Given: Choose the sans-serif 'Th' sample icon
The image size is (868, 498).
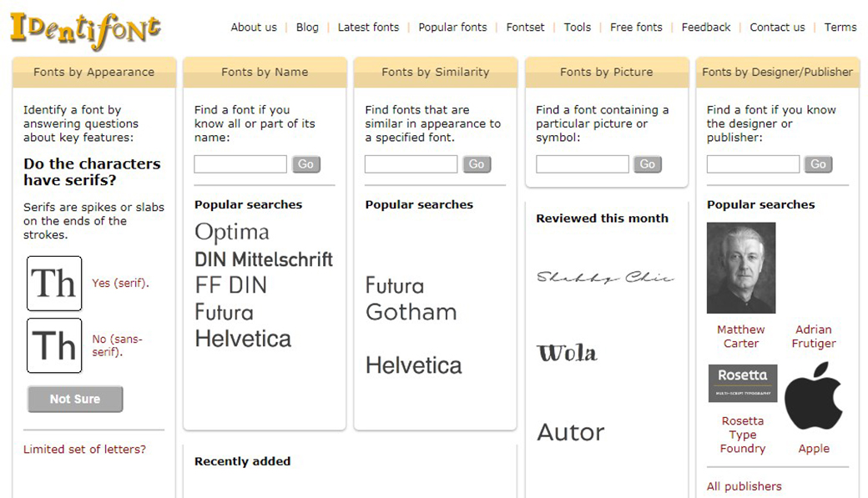Looking at the screenshot, I should (x=54, y=345).
